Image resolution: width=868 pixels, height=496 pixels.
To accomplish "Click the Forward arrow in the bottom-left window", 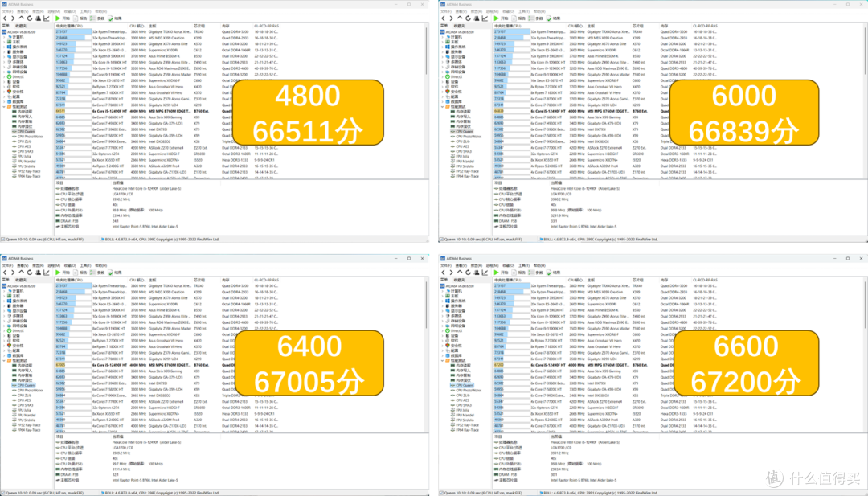I will point(13,273).
